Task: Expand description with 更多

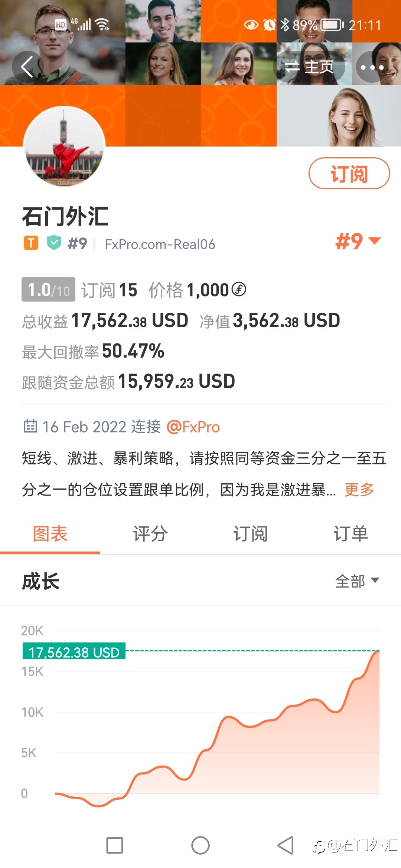Action: coord(359,490)
